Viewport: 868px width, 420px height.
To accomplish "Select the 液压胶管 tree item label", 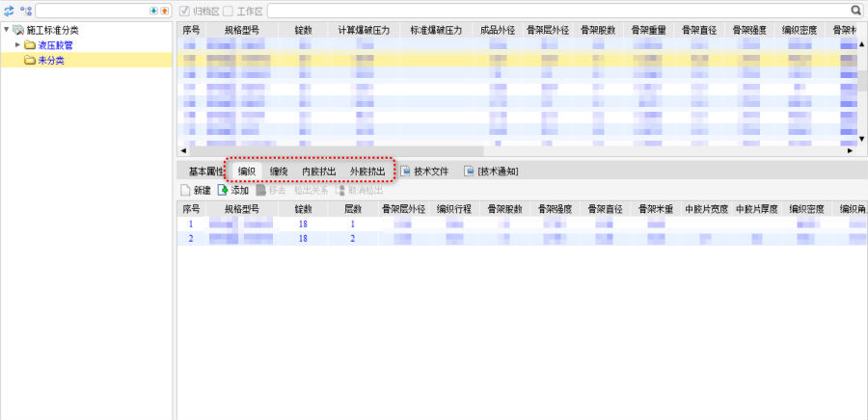I will 55,45.
